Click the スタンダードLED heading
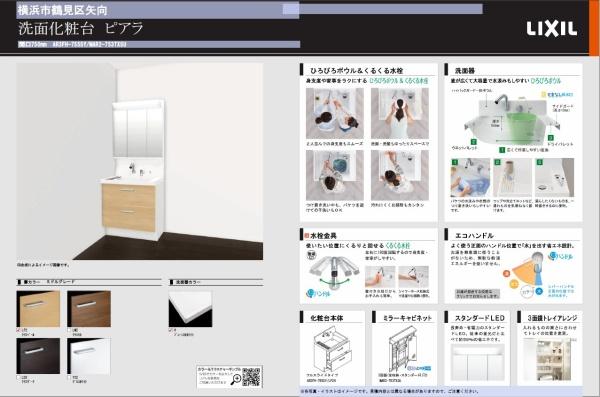 pos(479,318)
